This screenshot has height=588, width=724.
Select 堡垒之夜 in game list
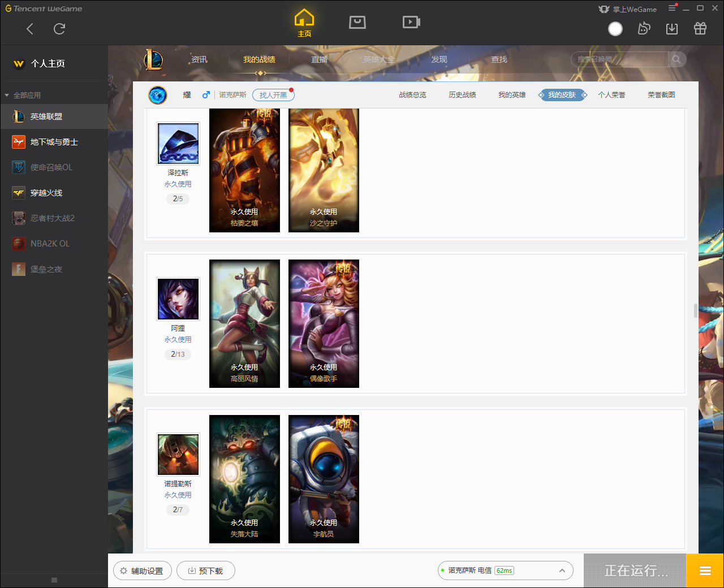pos(54,269)
